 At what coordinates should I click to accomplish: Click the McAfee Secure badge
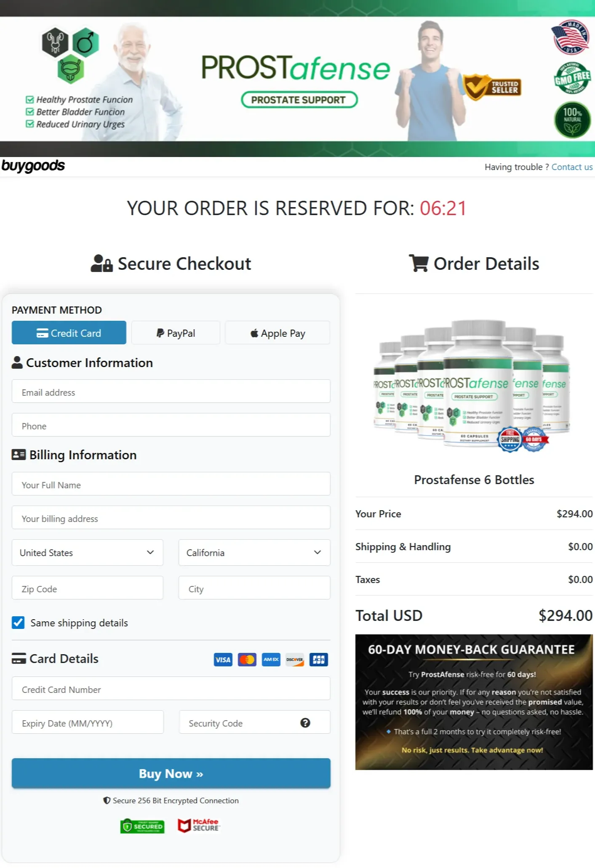pyautogui.click(x=199, y=825)
